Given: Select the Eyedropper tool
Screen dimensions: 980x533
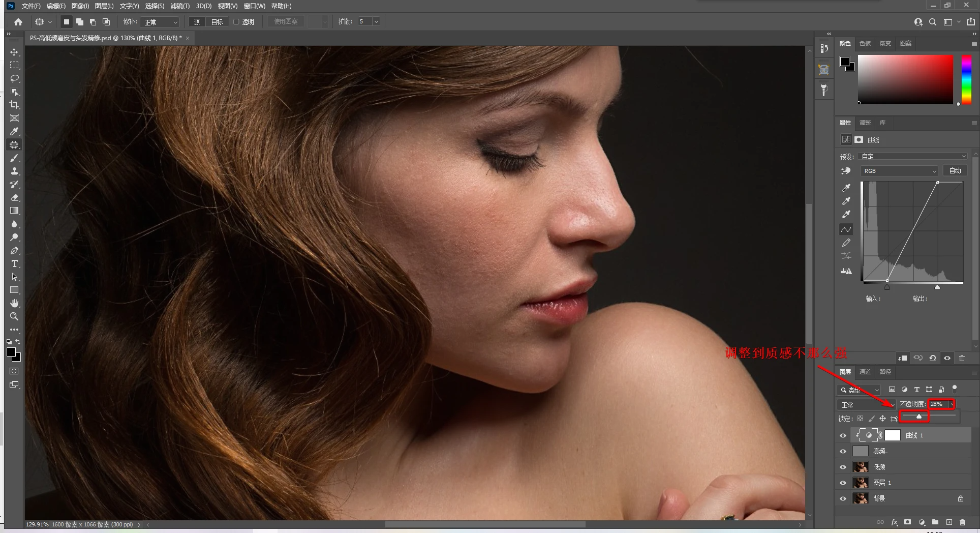Looking at the screenshot, I should [x=14, y=131].
